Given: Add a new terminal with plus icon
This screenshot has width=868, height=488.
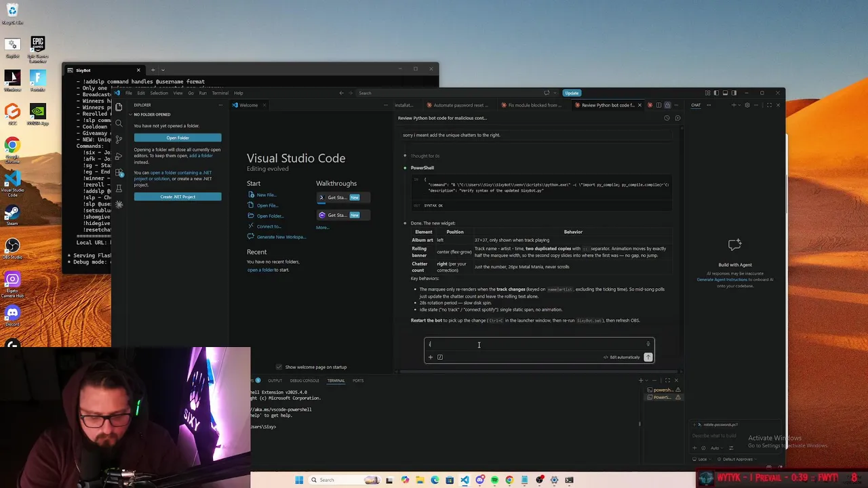Looking at the screenshot, I should tap(641, 380).
